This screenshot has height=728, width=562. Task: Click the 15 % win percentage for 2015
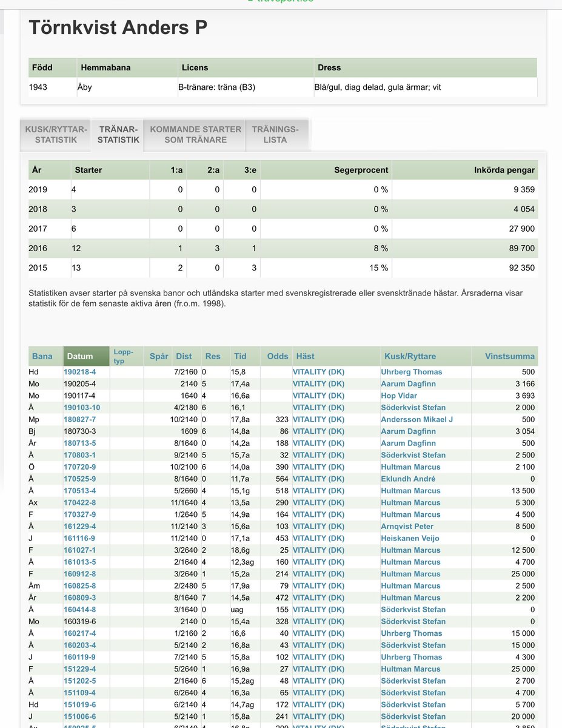378,268
